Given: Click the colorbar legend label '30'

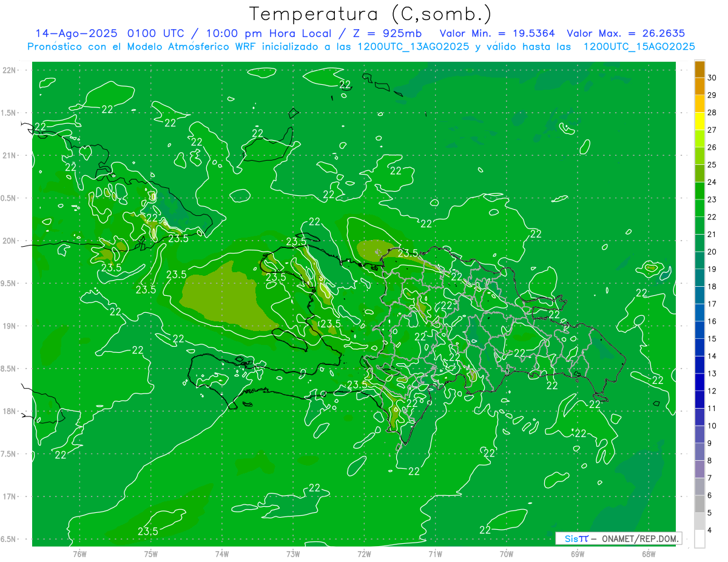Looking at the screenshot, I should coord(712,78).
